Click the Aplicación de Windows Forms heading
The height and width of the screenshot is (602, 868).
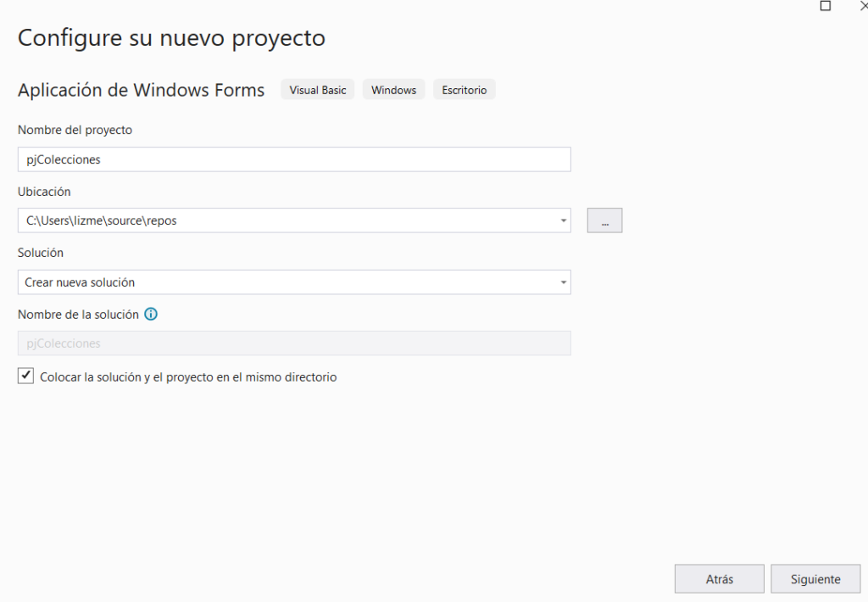tap(142, 90)
